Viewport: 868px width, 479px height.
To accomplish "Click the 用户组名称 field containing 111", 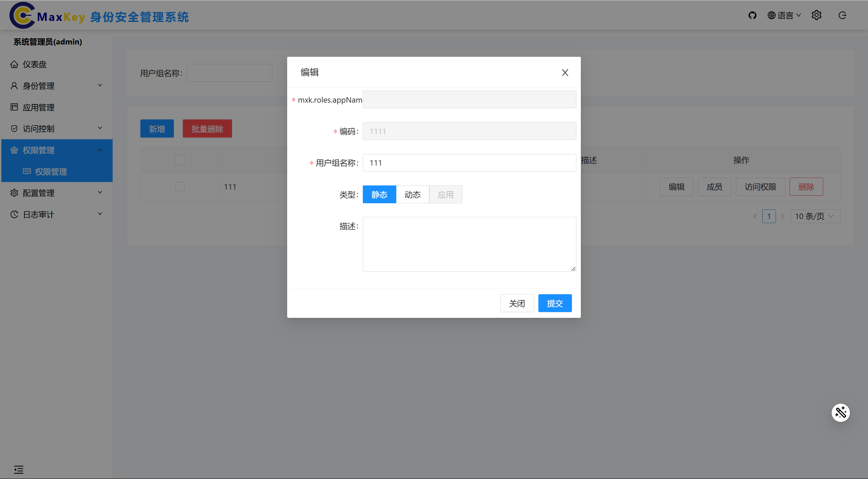I will pos(469,163).
